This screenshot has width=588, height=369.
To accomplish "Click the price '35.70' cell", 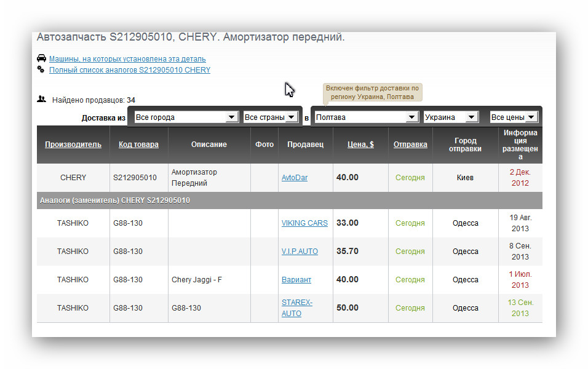I will click(x=360, y=252).
